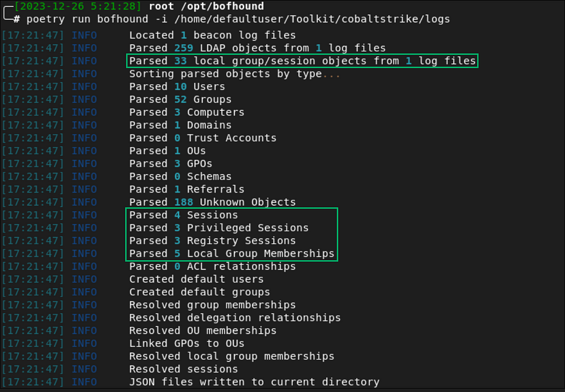Click the 'Parsed 4 Sessions' line
Viewport: 565px width, 392px height.
click(183, 215)
